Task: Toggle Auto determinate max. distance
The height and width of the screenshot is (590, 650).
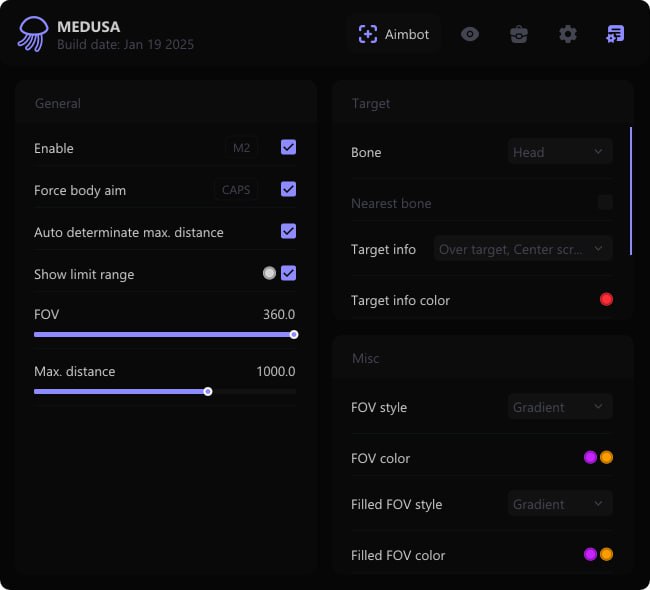Action: (x=288, y=231)
